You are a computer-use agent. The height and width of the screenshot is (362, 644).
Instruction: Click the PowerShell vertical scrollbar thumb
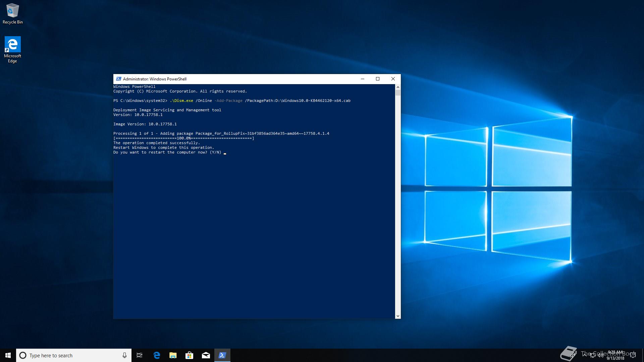[x=398, y=93]
